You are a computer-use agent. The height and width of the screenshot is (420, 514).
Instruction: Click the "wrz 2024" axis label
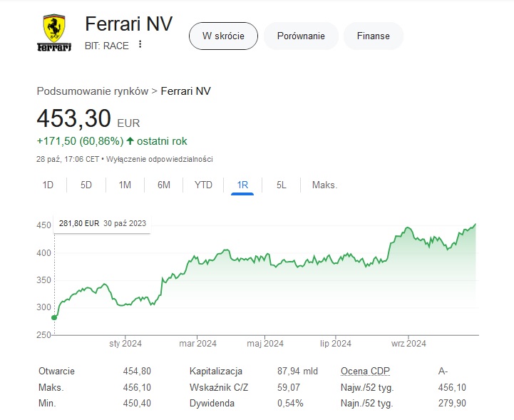[408, 344]
